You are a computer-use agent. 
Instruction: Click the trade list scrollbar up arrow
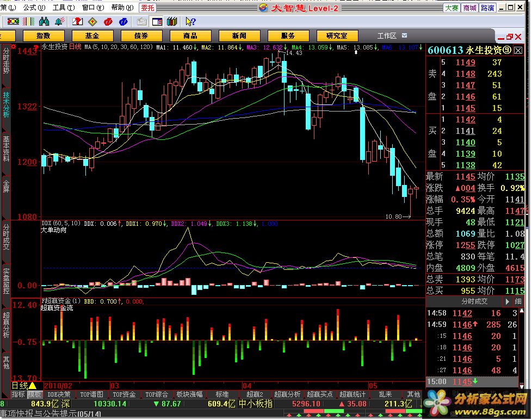click(522, 311)
